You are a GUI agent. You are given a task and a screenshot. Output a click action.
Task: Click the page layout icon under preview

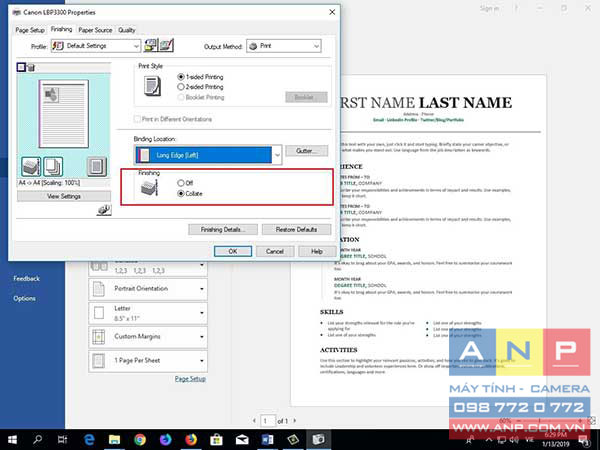(x=96, y=167)
